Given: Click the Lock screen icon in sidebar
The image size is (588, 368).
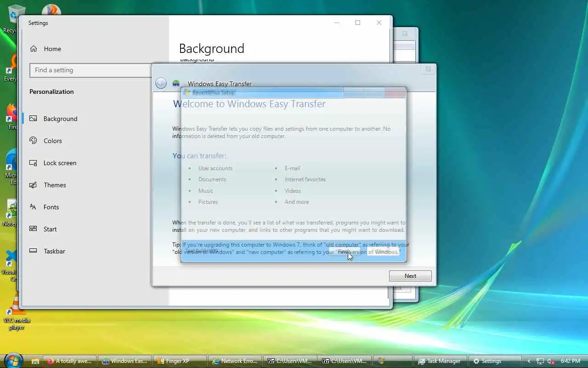Looking at the screenshot, I should click(33, 162).
